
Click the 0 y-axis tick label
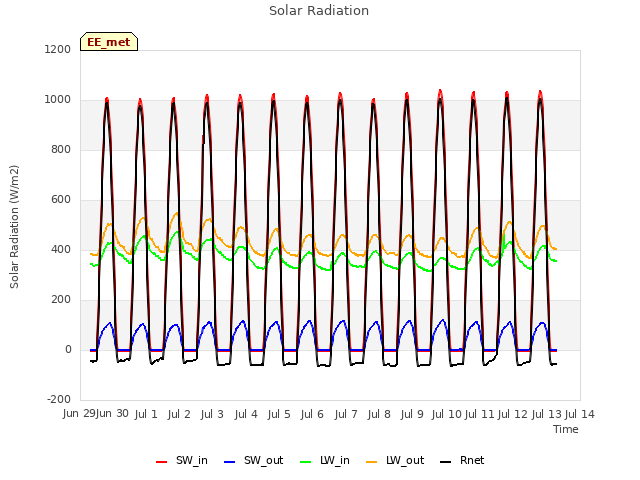68,349
